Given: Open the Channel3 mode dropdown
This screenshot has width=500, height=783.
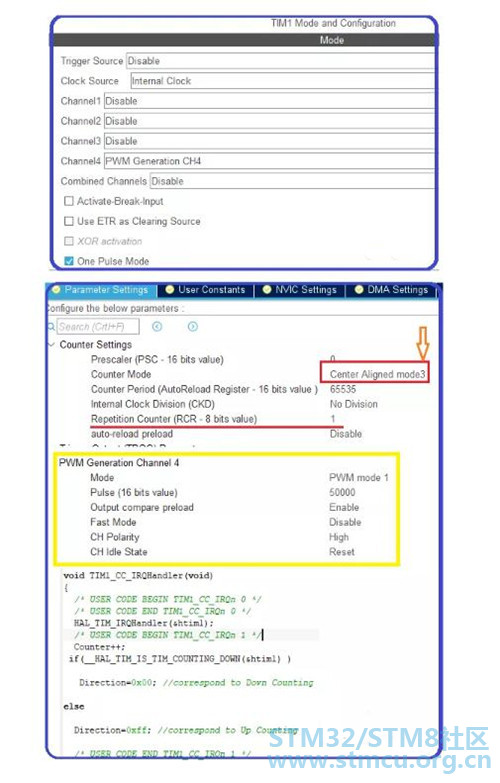Looking at the screenshot, I should click(269, 141).
